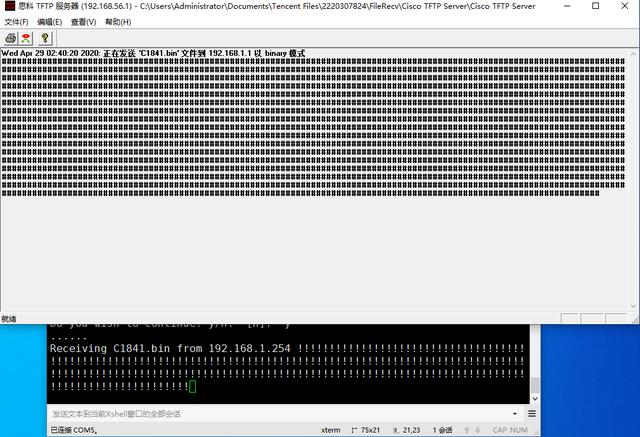640x437 pixels.
Task: Click '1 会话' session count in status bar
Action: 442,430
